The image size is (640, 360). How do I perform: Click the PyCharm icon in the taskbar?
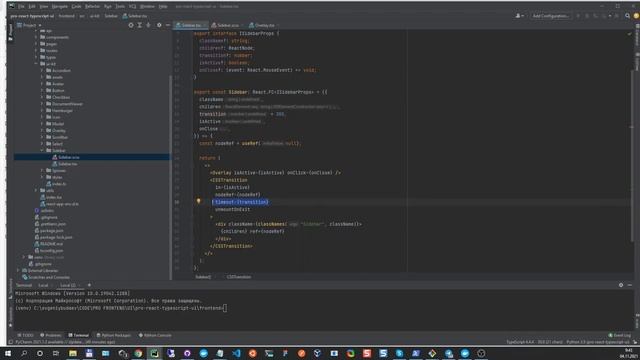pos(155,353)
